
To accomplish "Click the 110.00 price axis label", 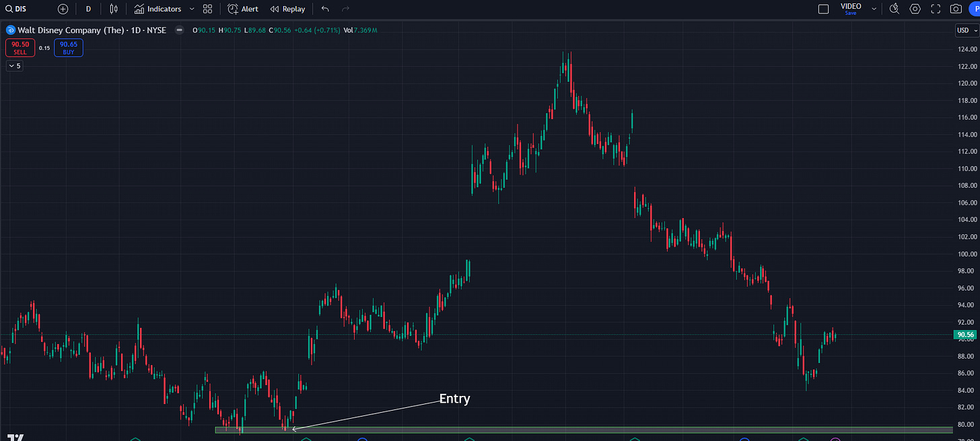I will click(x=967, y=169).
